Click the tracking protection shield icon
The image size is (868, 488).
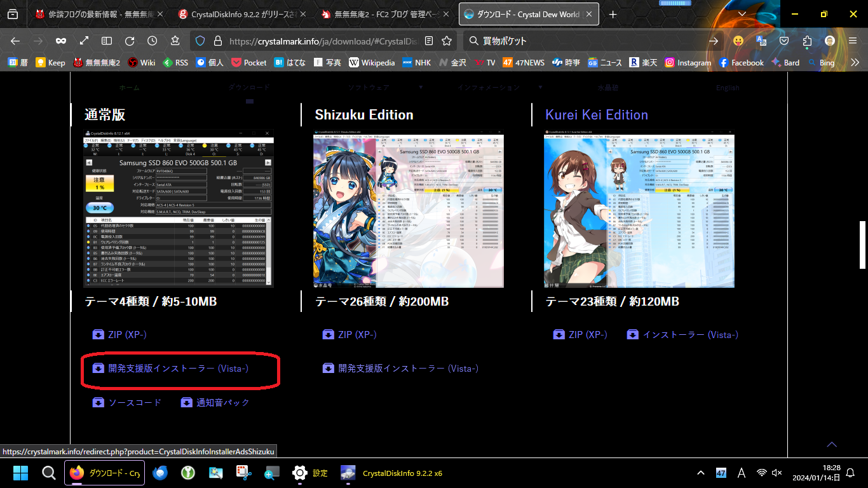[x=200, y=41]
